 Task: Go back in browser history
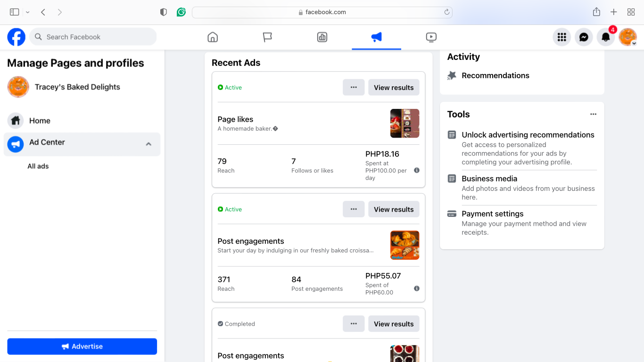[43, 12]
